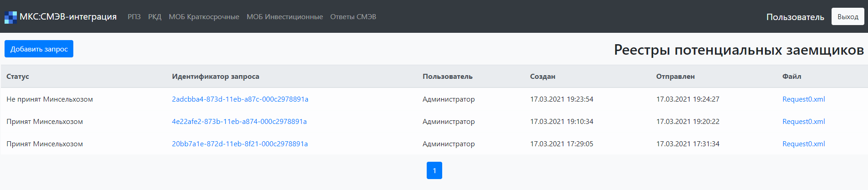Click the Идентификатор запроса column header
This screenshot has height=190, width=868.
[215, 77]
